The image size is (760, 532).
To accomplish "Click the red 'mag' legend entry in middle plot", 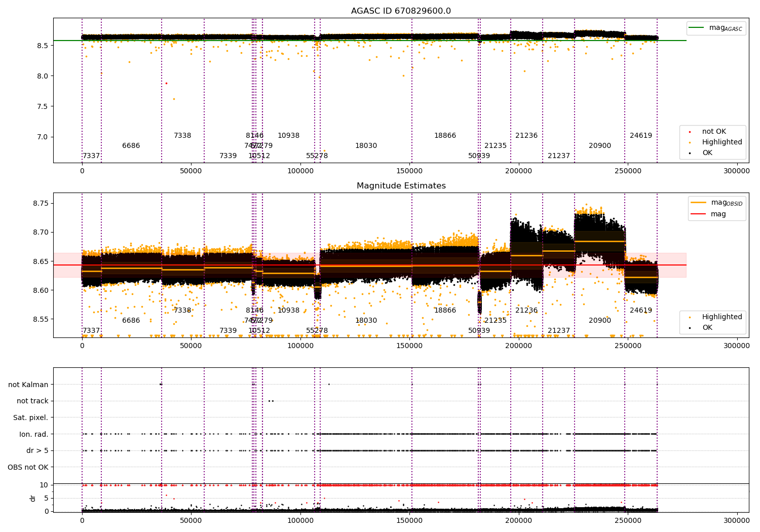I will [709, 214].
